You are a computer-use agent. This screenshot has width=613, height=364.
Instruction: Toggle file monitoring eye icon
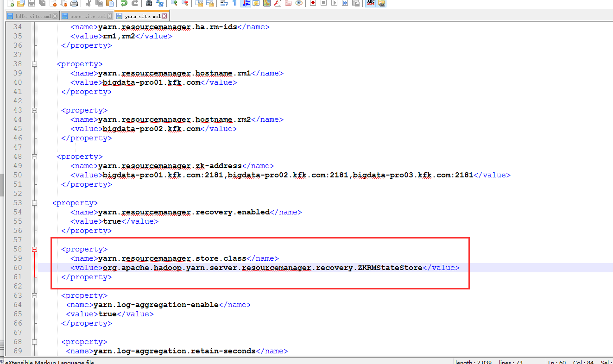(x=299, y=3)
